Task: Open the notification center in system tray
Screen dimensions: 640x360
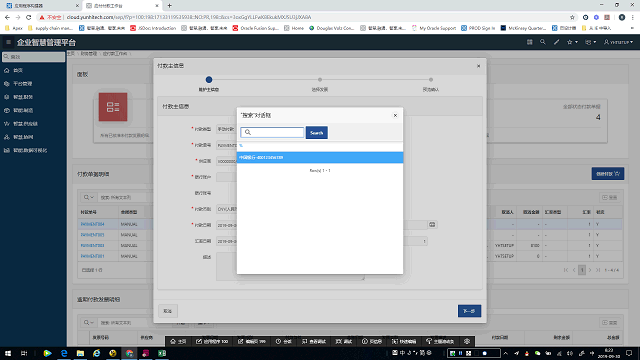Action: (629, 353)
